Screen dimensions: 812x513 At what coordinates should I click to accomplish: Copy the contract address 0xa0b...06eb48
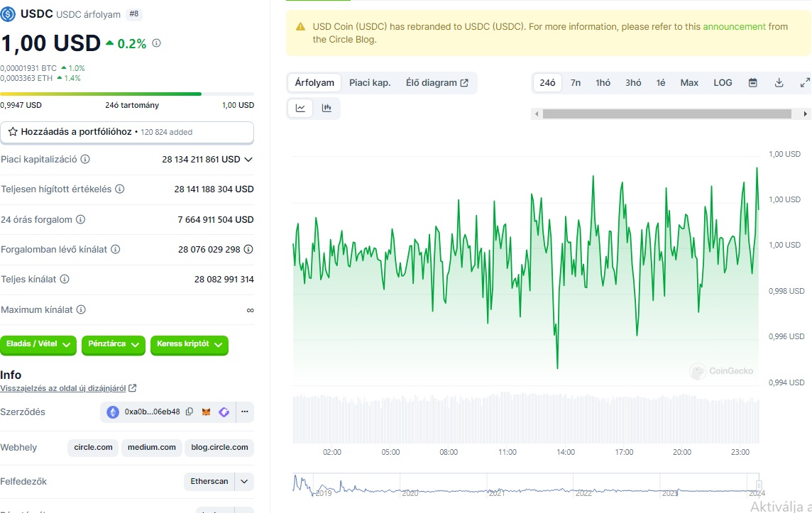click(190, 412)
